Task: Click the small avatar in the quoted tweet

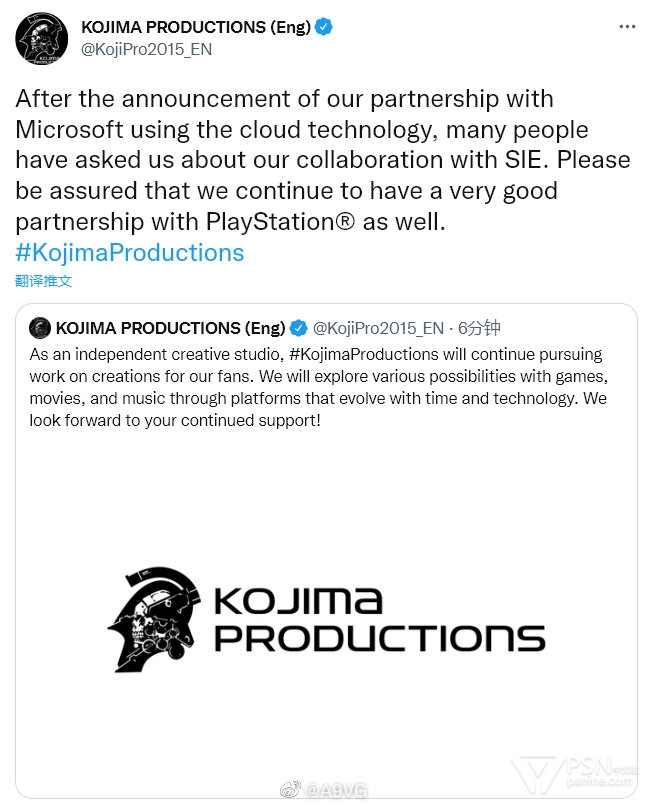Action: (40, 328)
